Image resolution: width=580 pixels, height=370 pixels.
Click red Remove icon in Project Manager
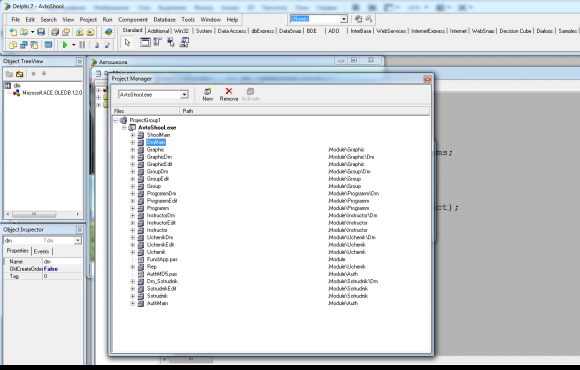(x=229, y=94)
